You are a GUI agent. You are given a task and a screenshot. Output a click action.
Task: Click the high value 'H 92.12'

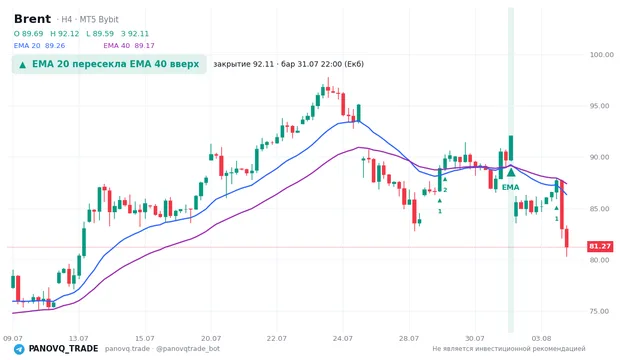(x=64, y=33)
